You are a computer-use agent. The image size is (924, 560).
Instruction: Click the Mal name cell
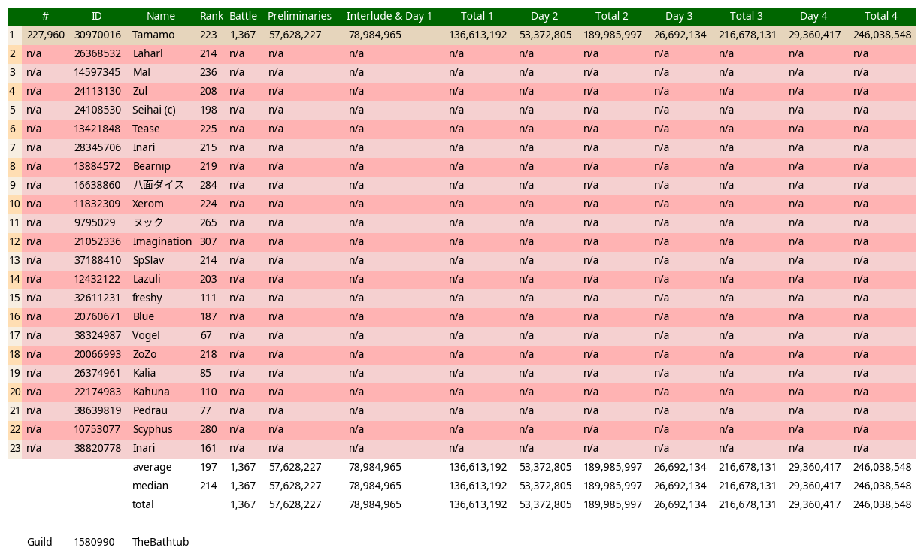(141, 72)
